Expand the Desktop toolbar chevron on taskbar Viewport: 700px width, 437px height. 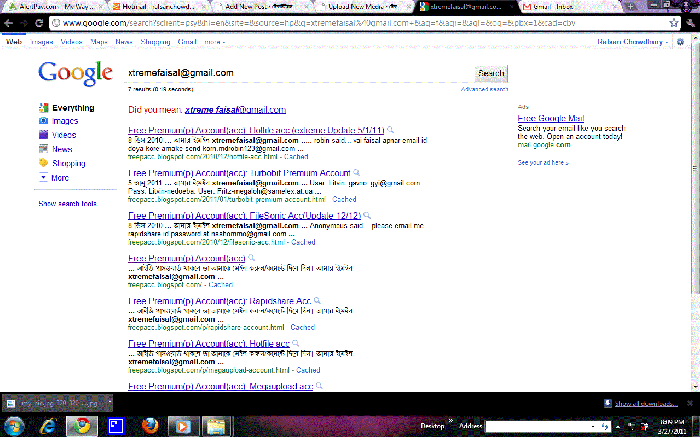[x=450, y=421]
